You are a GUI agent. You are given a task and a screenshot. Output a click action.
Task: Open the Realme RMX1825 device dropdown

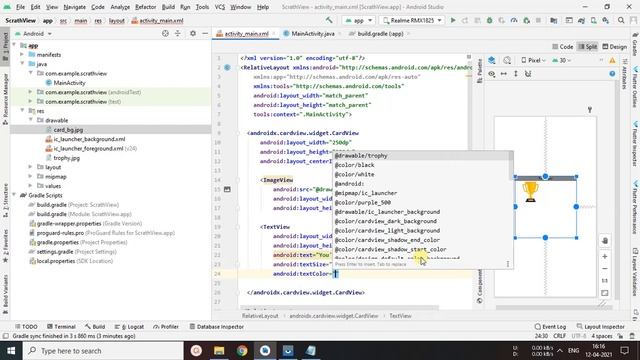(x=411, y=20)
